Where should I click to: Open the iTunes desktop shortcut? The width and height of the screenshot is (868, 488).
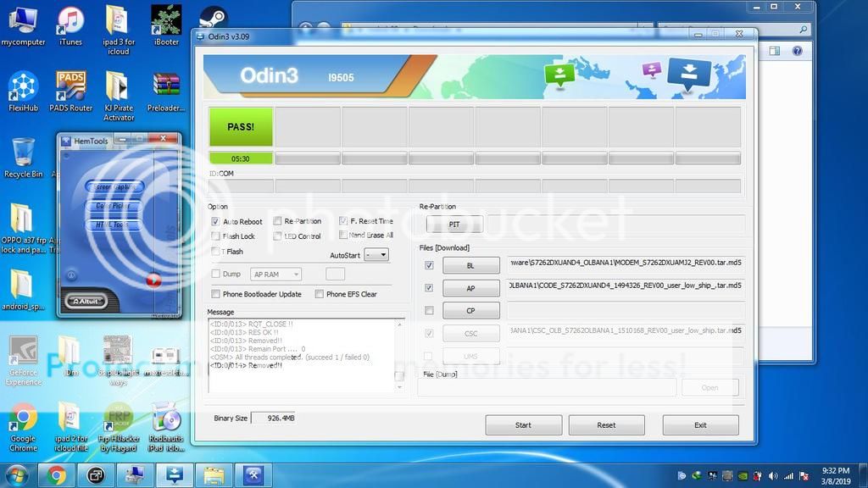pyautogui.click(x=70, y=21)
